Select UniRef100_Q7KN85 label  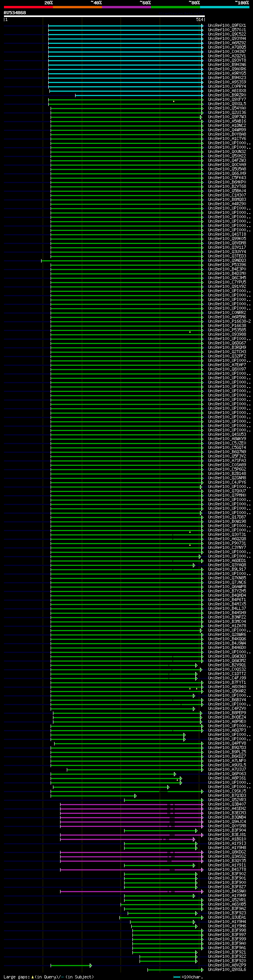[x=227, y=578]
